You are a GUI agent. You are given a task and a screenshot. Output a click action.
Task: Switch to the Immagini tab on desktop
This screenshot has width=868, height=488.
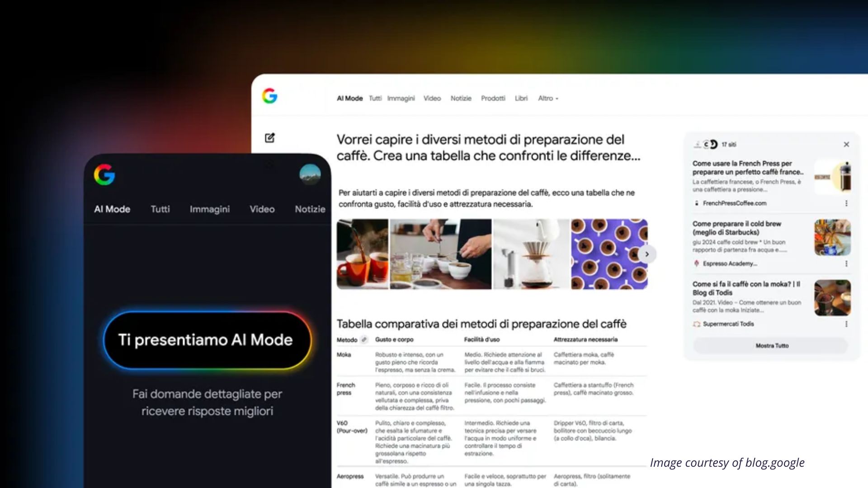point(401,99)
